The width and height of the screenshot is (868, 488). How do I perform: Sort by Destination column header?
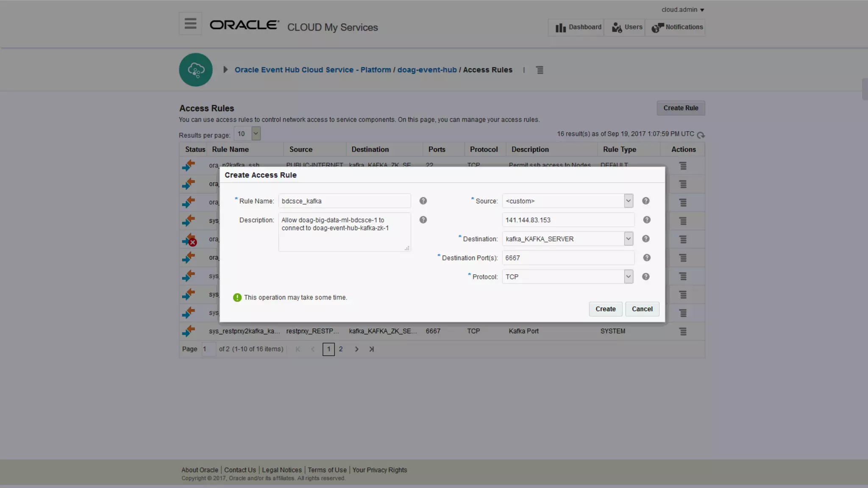(370, 150)
